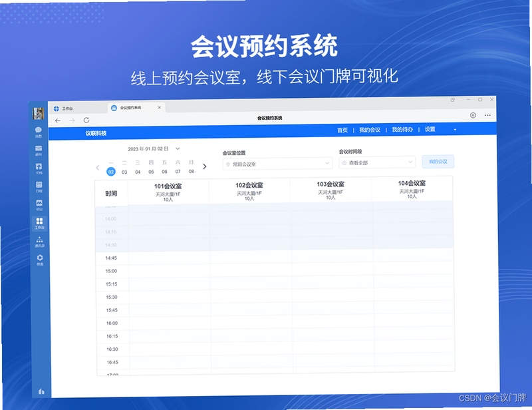
Task: Select date 04 in the week strip
Action: click(138, 172)
